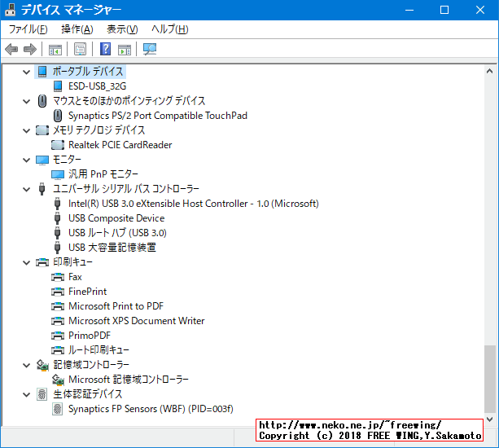Select Realtek PCIE CardReader device
The image size is (499, 448).
click(120, 145)
